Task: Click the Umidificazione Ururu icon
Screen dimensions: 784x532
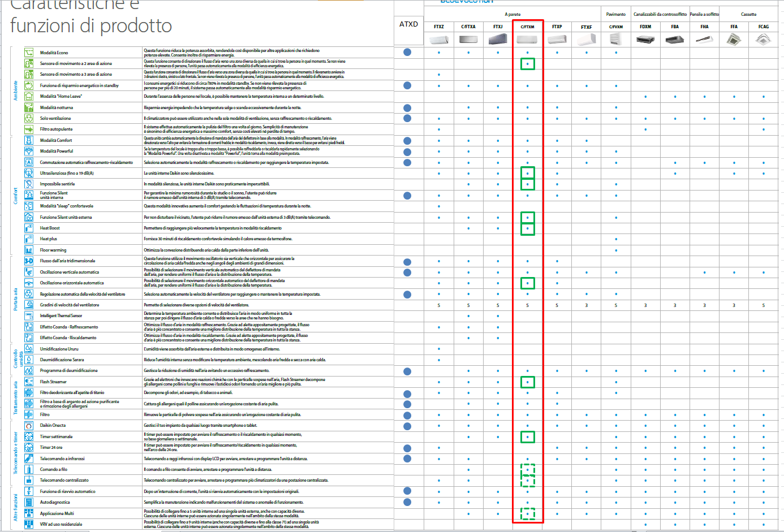Action: pyautogui.click(x=29, y=349)
